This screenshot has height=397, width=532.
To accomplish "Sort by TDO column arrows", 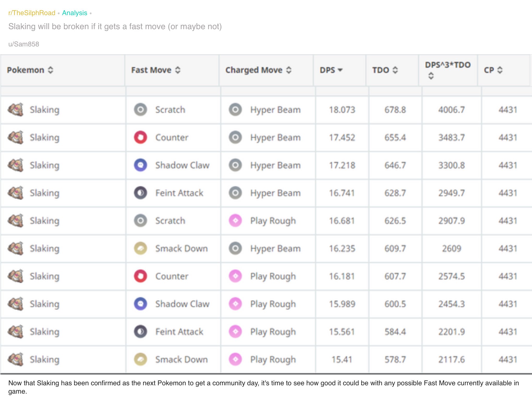I will pyautogui.click(x=395, y=70).
